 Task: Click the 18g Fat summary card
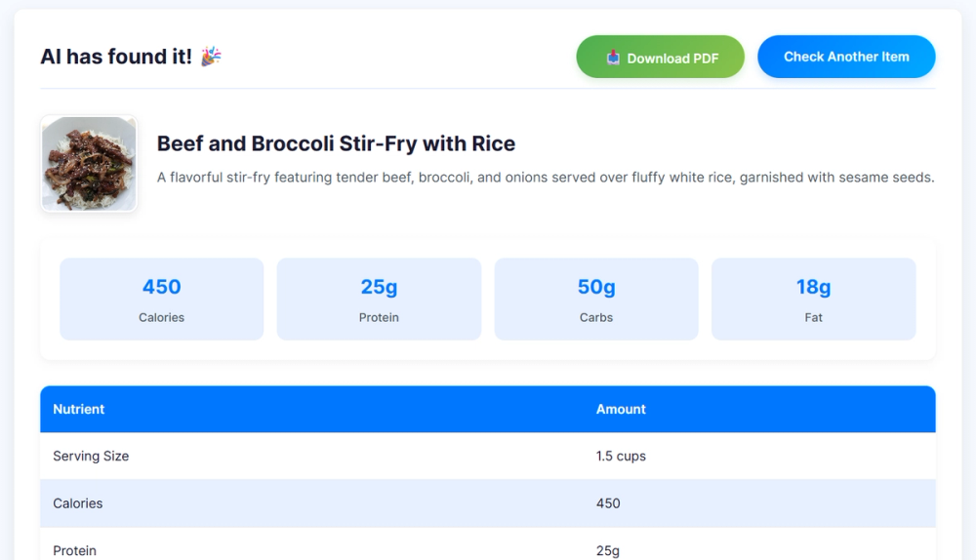tap(813, 299)
